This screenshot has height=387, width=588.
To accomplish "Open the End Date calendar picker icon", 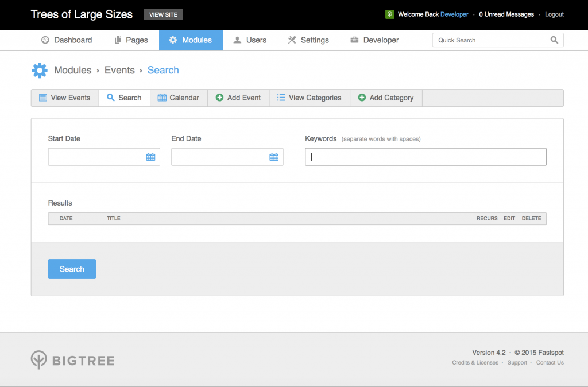I will click(274, 157).
